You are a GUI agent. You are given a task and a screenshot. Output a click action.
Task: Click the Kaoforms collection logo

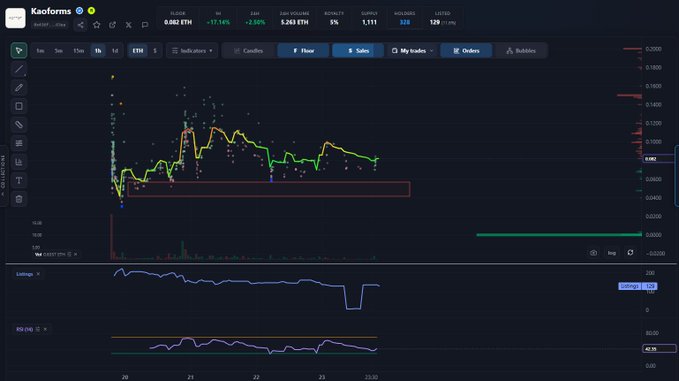click(15, 18)
